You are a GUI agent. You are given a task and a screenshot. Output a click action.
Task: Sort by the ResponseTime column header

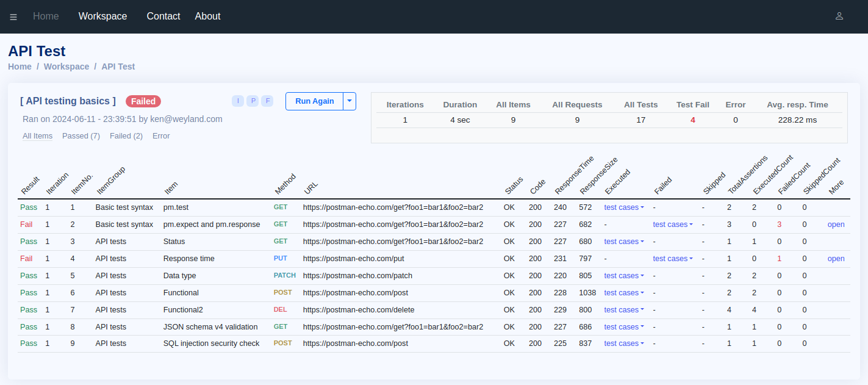click(x=572, y=178)
